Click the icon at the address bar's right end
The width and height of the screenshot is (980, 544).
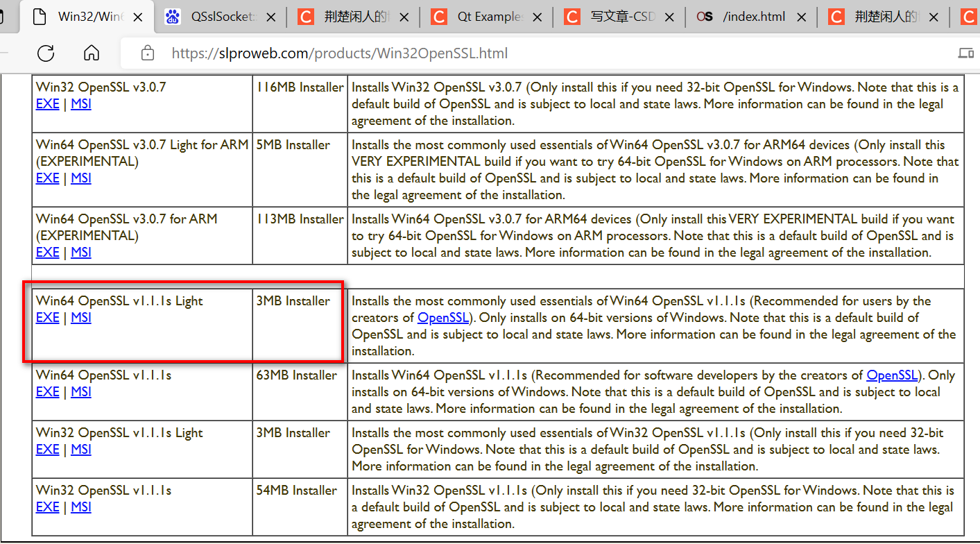(965, 53)
